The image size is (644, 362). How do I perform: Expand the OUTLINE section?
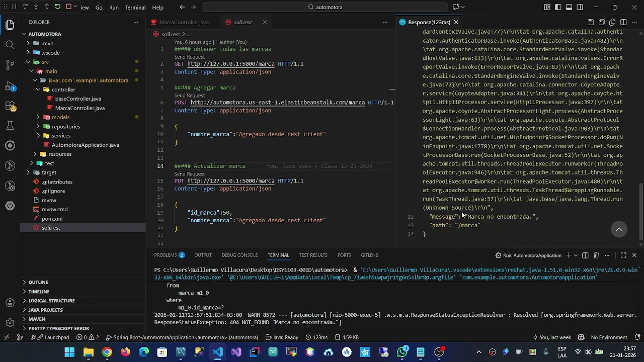click(38, 282)
